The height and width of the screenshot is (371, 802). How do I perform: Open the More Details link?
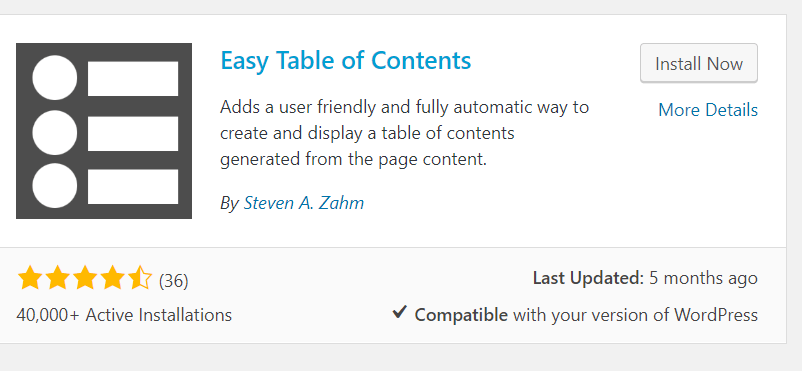click(708, 110)
